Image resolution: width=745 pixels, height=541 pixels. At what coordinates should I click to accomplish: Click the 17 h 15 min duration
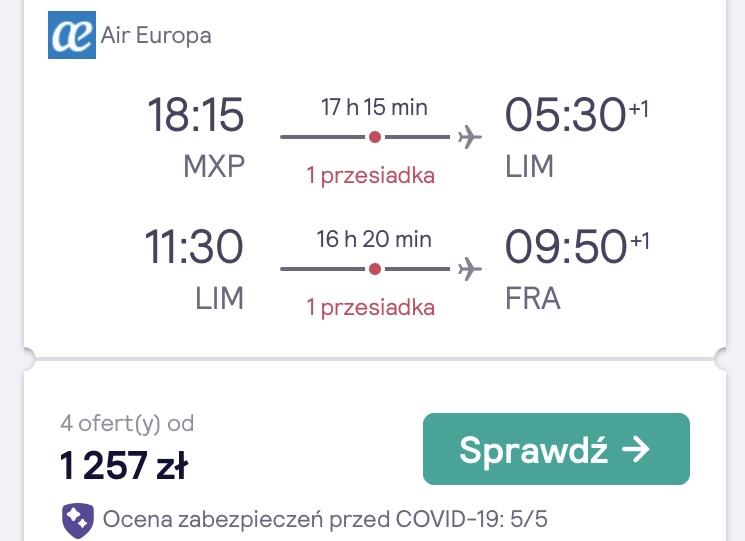click(374, 107)
